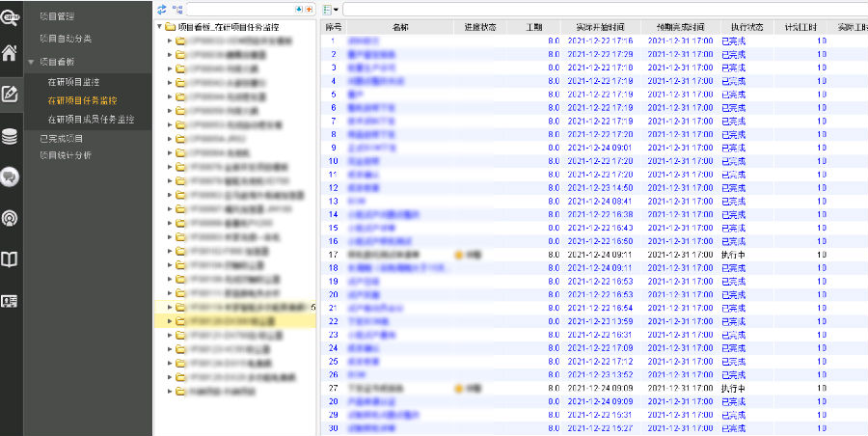This screenshot has width=868, height=436.
Task: Collapse the 项目看板_在研项目任务监控 root node
Action: tap(159, 26)
